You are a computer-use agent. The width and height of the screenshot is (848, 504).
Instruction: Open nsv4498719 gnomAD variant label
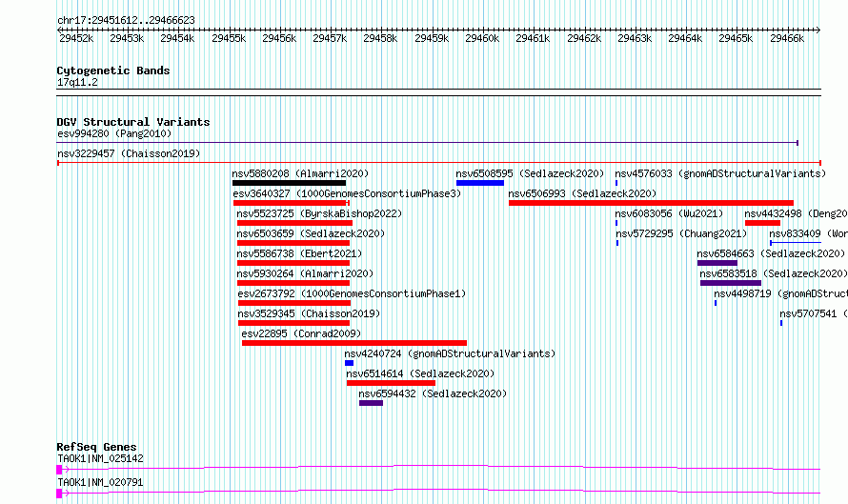pyautogui.click(x=780, y=293)
